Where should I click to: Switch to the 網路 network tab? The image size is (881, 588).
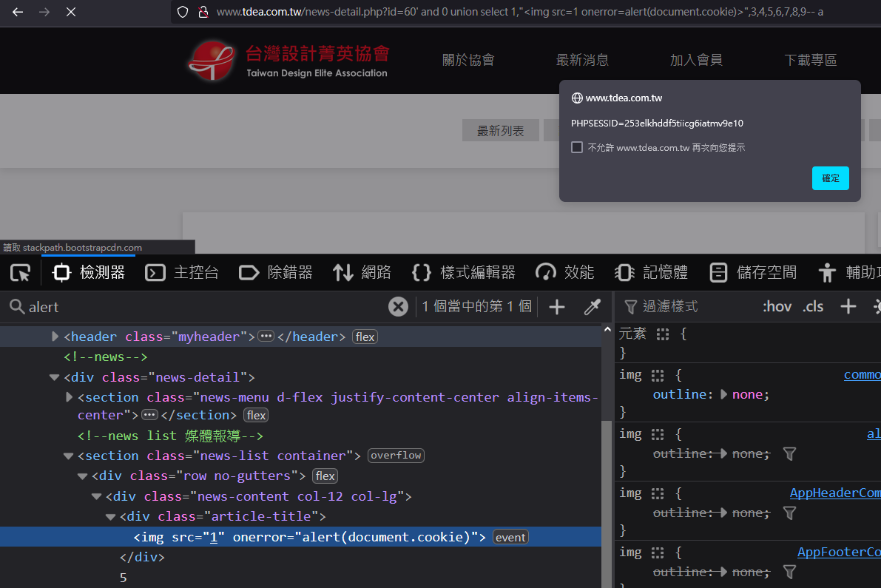point(362,273)
